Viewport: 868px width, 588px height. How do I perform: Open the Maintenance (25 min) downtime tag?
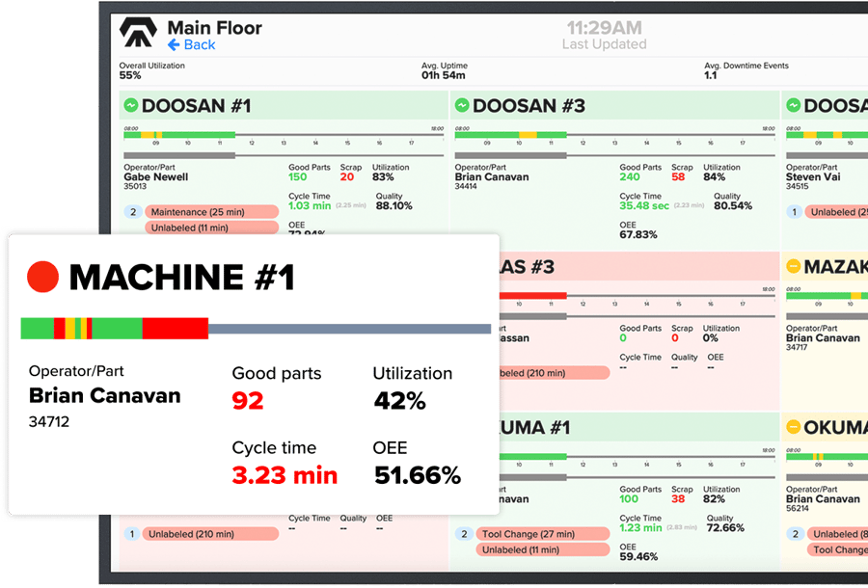[211, 212]
